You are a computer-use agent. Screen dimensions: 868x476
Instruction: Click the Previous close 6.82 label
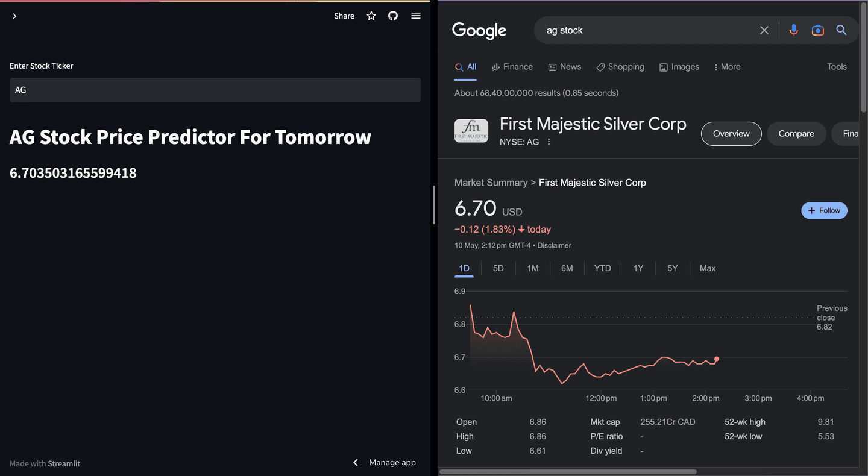[x=832, y=318]
